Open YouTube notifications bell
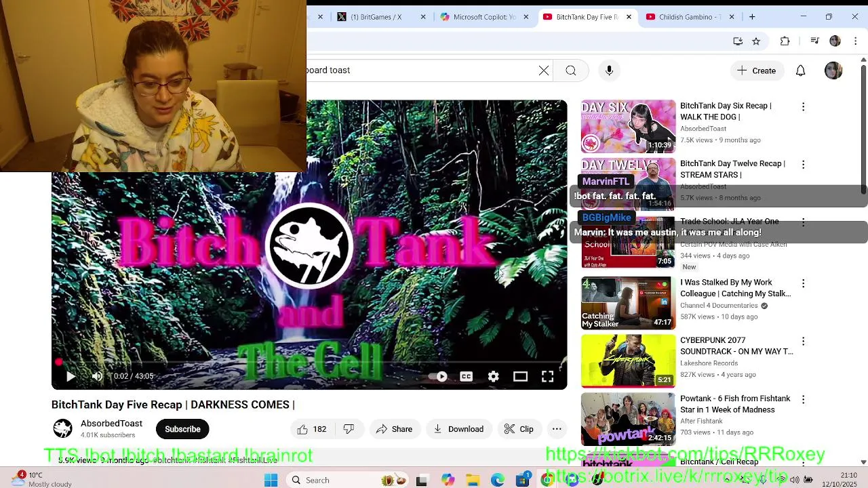 (801, 70)
